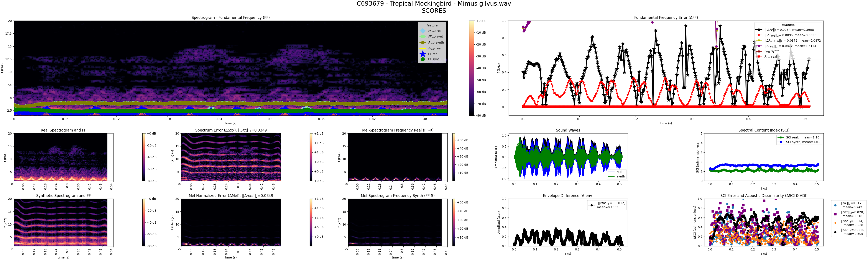Screen dimensions: 868x260
Task: Click the Fundamental Frequency Error plot title
Action: [x=666, y=18]
